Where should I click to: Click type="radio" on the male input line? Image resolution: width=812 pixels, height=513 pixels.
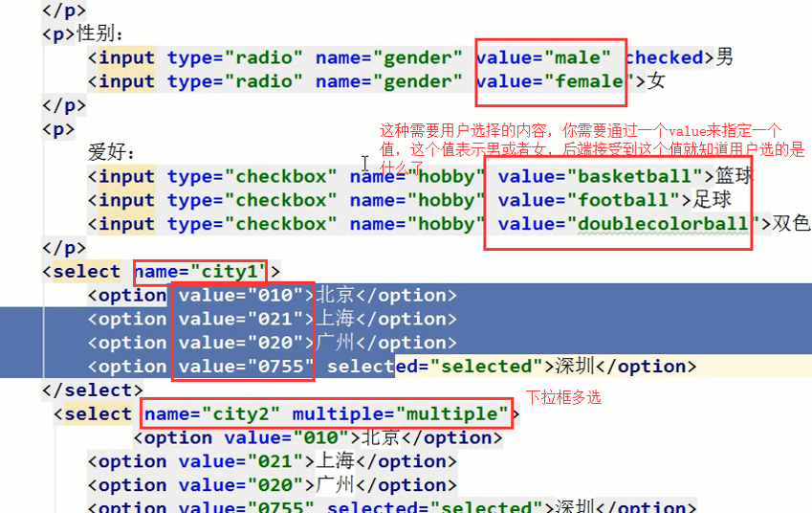(234, 57)
